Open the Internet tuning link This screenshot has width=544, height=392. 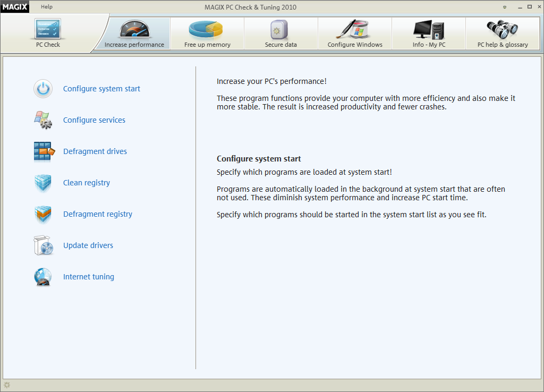89,277
